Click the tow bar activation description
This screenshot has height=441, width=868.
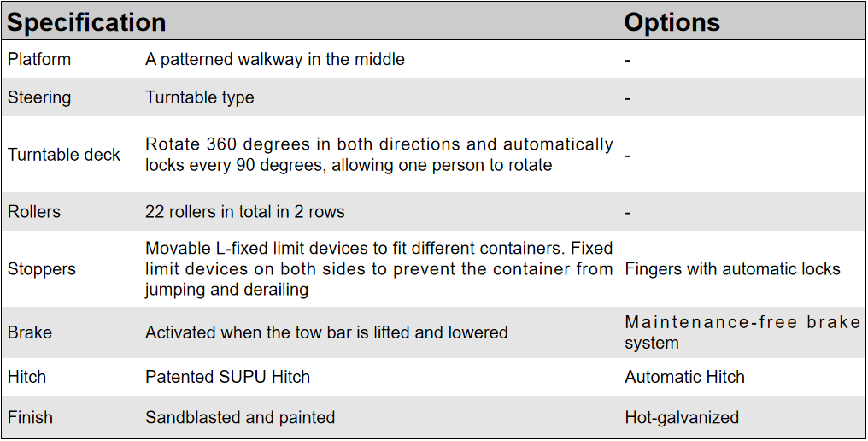[326, 332]
